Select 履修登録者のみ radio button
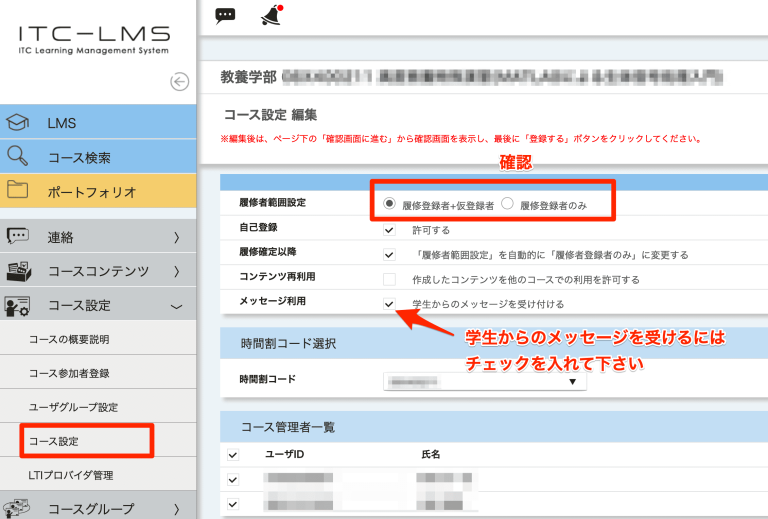 coord(508,204)
